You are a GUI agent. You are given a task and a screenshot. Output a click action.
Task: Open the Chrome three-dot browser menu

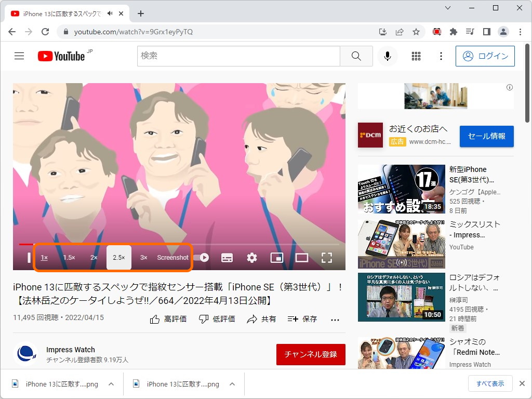point(521,32)
